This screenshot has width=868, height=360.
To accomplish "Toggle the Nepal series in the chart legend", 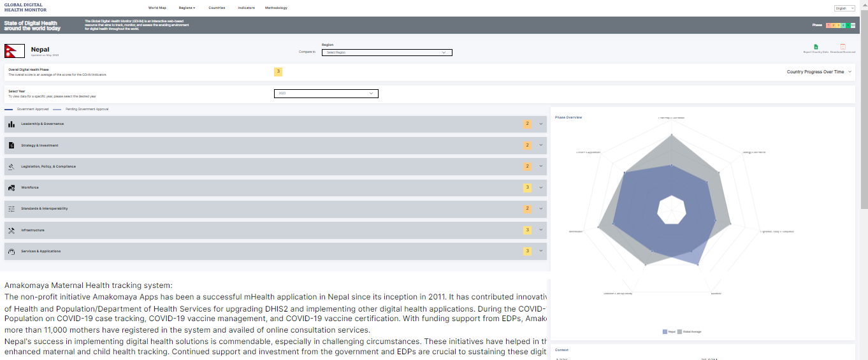I will tap(669, 332).
